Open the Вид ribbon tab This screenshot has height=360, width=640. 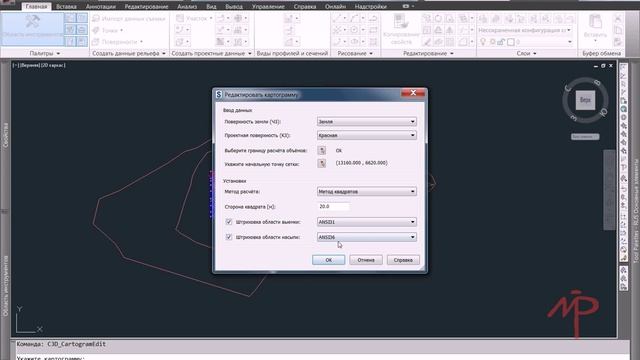click(211, 7)
